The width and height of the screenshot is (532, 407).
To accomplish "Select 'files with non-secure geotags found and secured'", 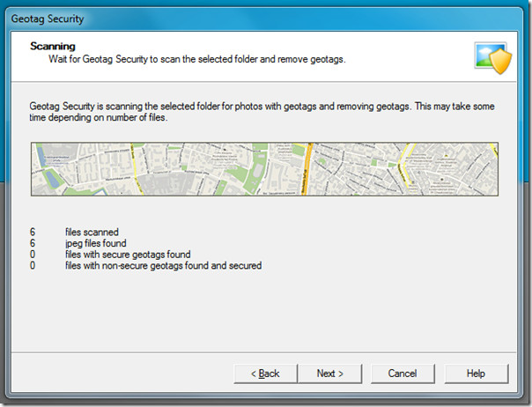I will 145,265.
